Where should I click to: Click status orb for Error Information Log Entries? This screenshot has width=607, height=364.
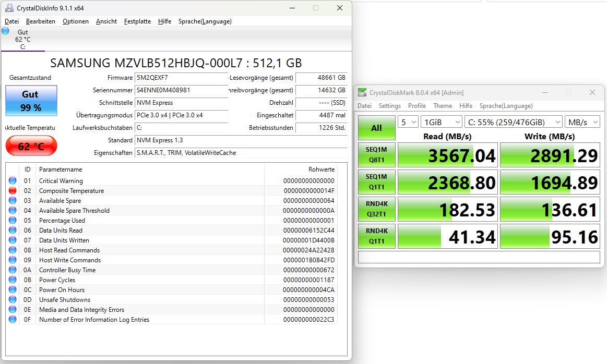(x=13, y=320)
